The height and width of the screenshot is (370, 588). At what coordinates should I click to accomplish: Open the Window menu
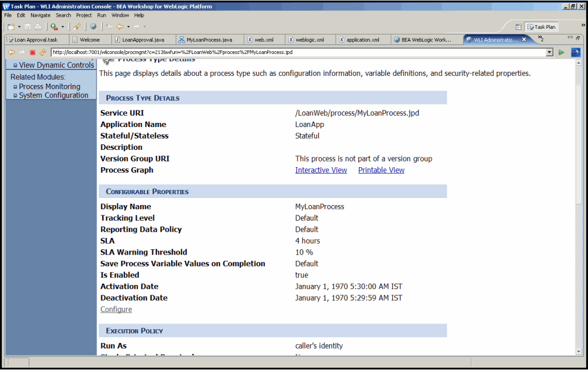click(x=120, y=16)
